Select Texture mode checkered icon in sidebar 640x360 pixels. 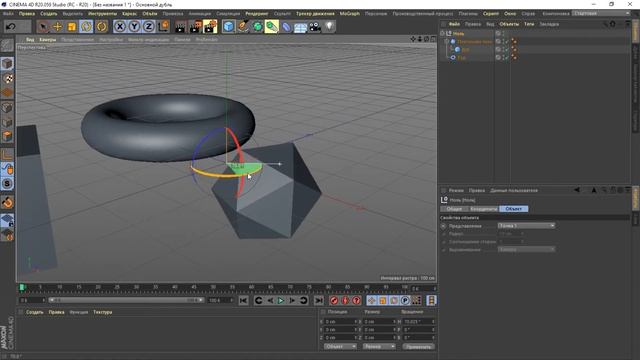pyautogui.click(x=7, y=78)
